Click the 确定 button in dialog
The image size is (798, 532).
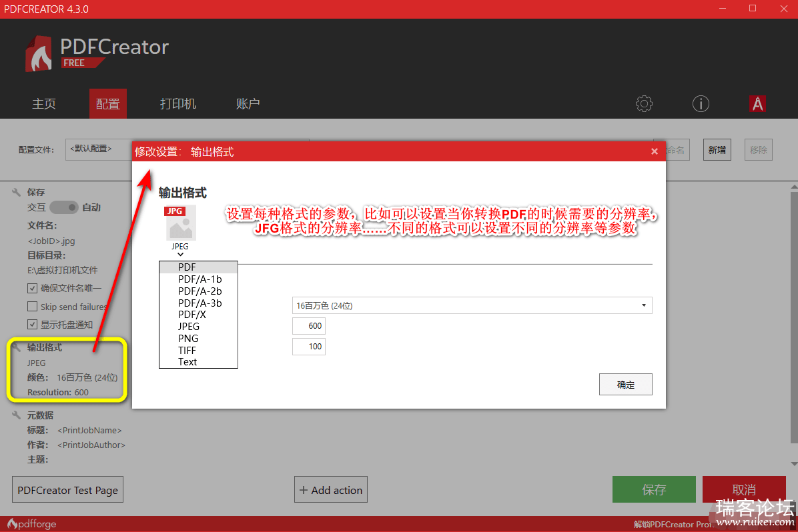625,385
